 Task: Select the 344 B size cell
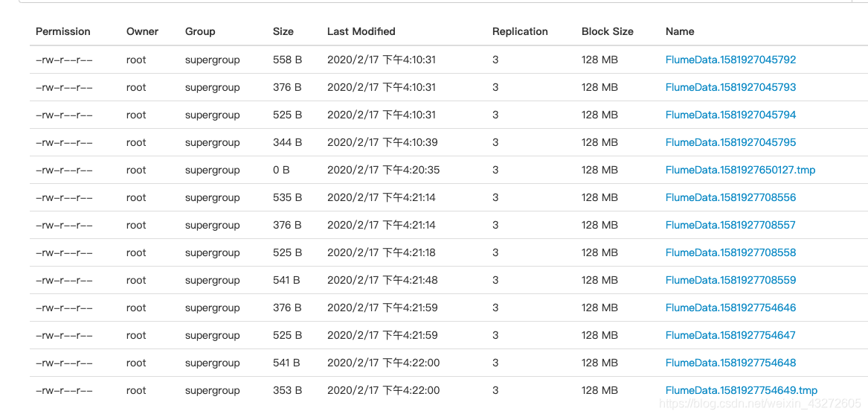coord(287,142)
